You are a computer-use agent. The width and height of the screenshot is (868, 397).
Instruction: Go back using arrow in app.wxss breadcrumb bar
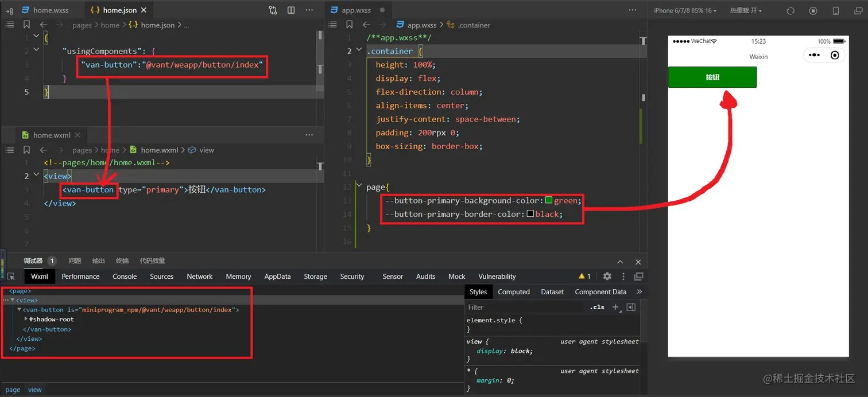[x=366, y=25]
